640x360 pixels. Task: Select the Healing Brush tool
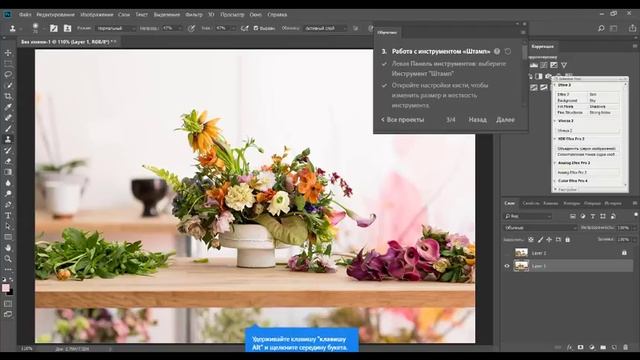(8, 118)
